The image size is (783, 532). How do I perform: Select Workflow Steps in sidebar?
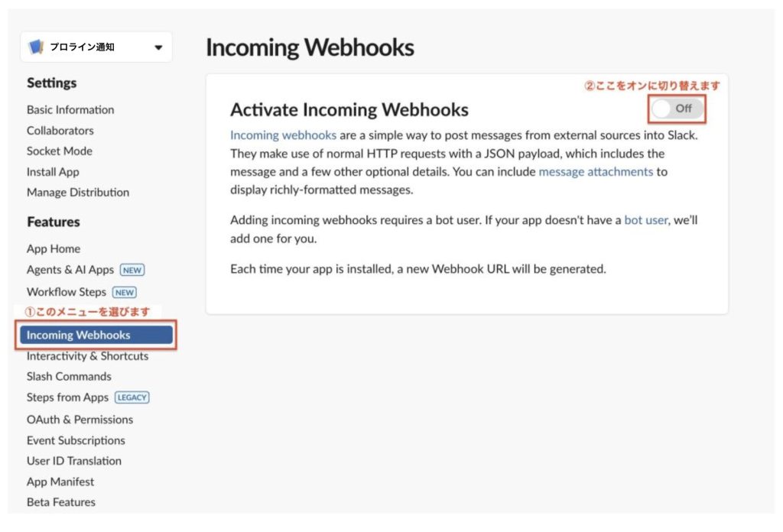coord(67,292)
